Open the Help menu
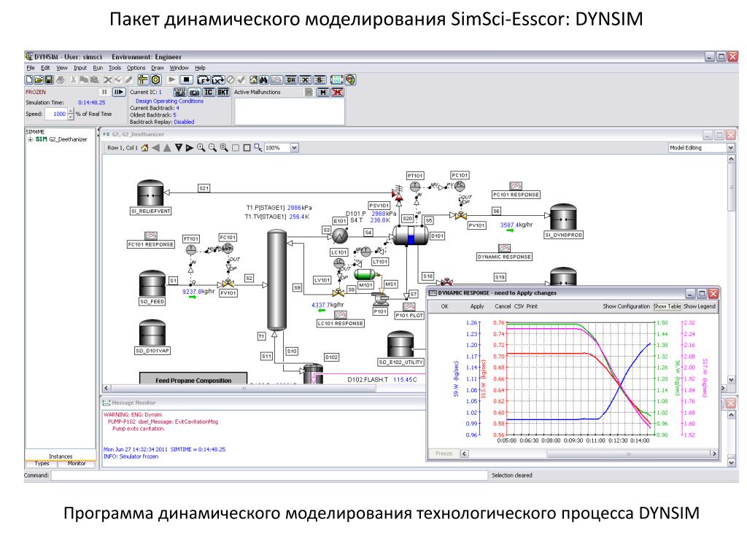 [x=200, y=68]
